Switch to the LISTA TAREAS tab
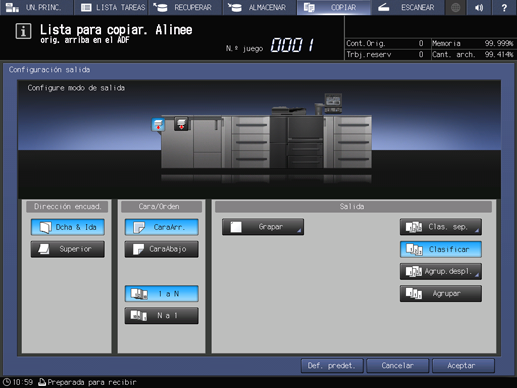This screenshot has width=517, height=388. click(111, 7)
